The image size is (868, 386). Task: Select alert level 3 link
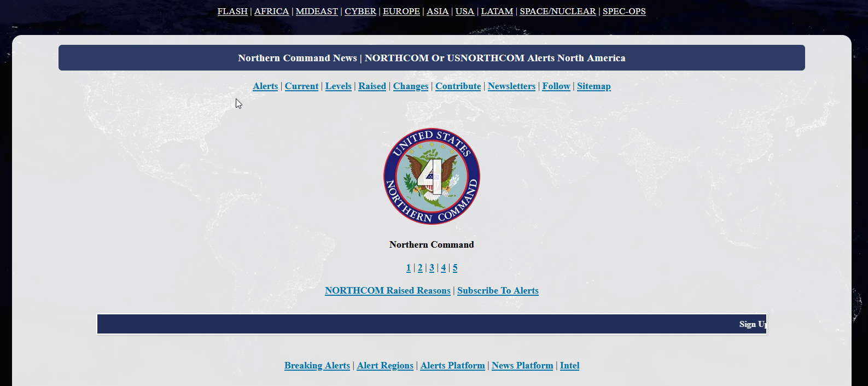(x=432, y=268)
